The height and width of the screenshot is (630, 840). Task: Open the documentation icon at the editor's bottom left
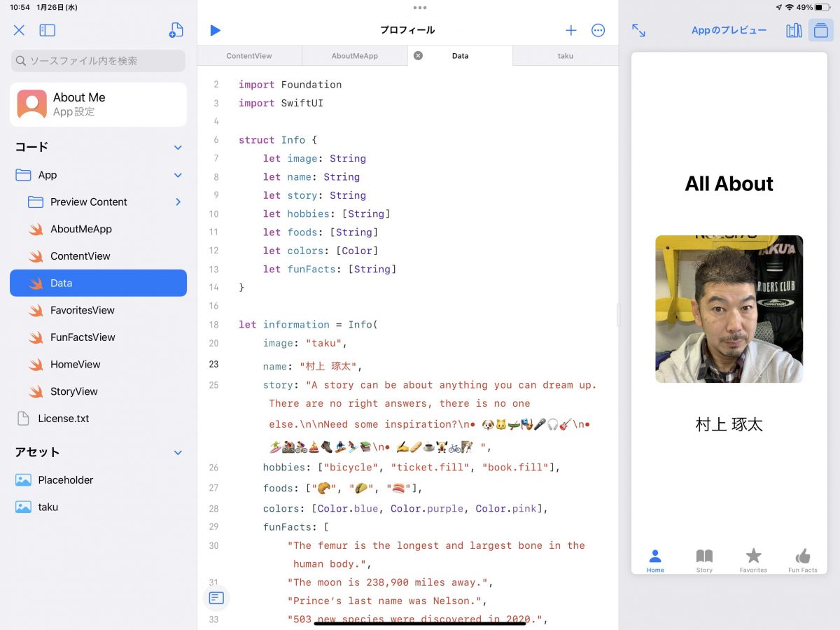[x=216, y=598]
